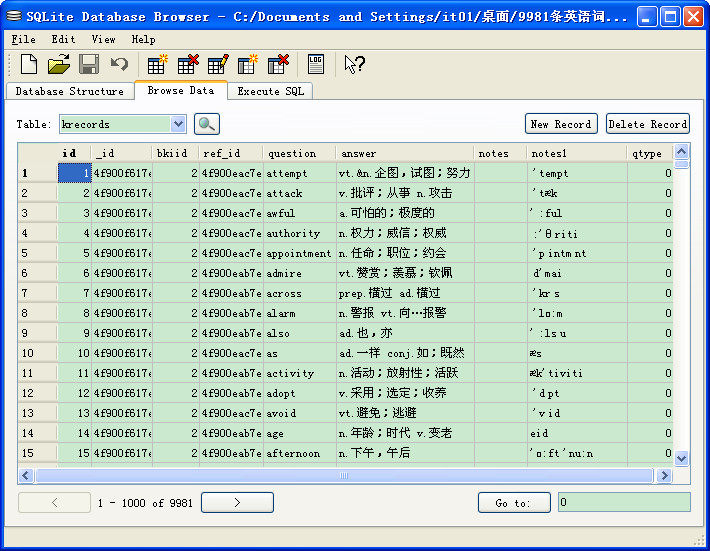Select the question cell 'attack'
This screenshot has height=551, width=710.
point(299,193)
